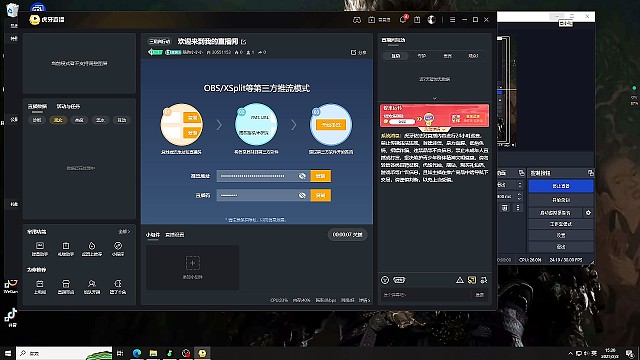Toggle visibility of the stream key

(x=302, y=195)
